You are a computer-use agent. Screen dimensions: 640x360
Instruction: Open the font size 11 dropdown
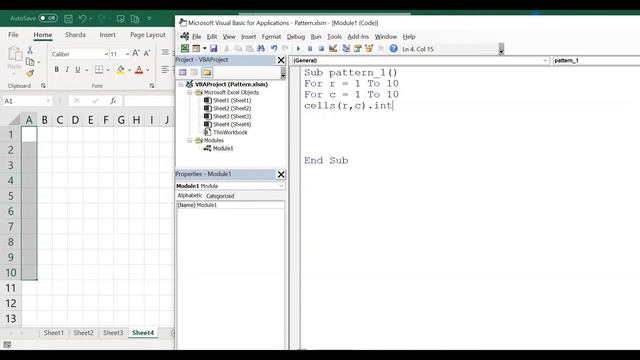[x=127, y=54]
